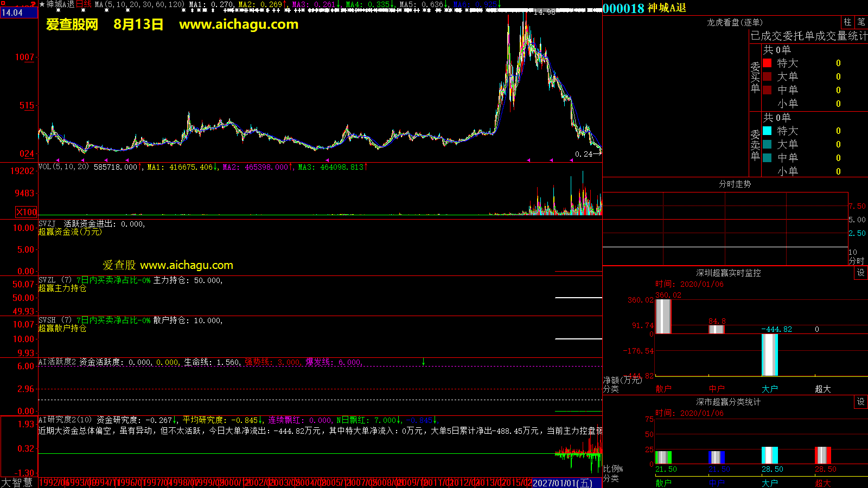Click the star icon before 神城A退
This screenshot has width=868, height=488.
pyautogui.click(x=42, y=4)
